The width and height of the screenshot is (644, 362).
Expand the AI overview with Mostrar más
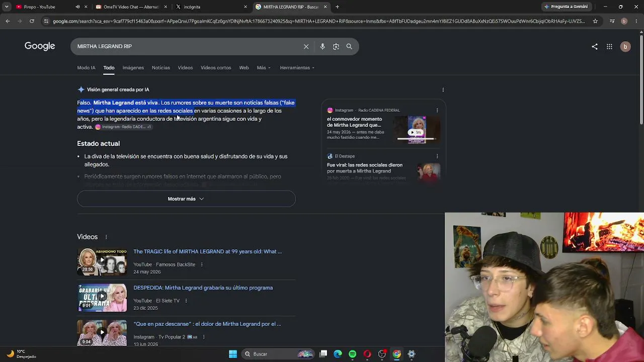point(186,199)
